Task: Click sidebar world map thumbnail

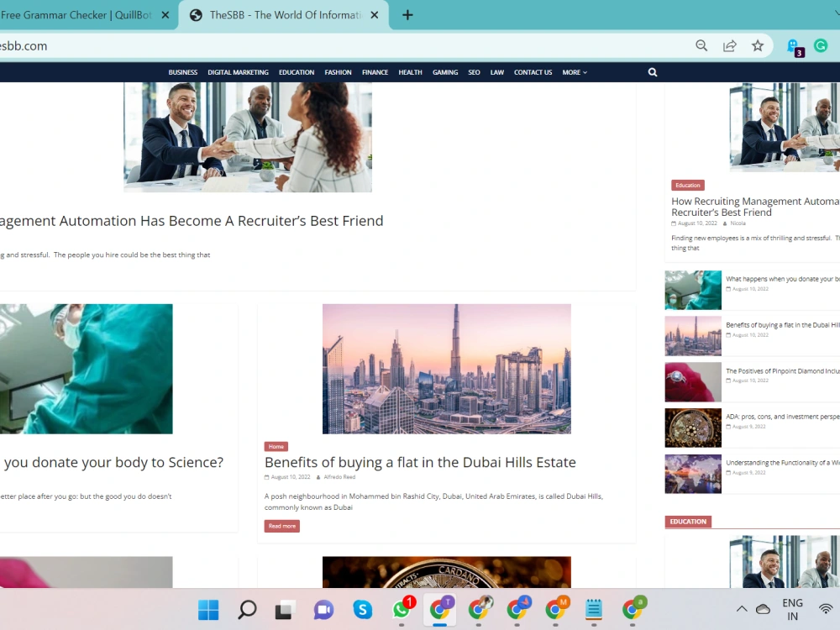Action: click(693, 474)
